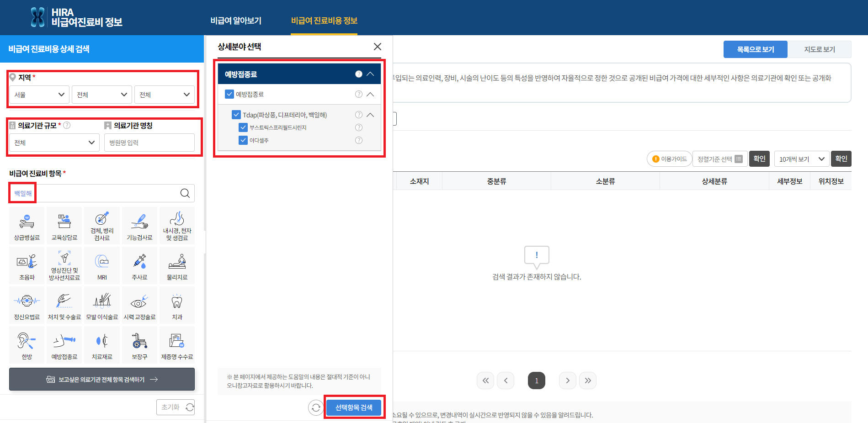The width and height of the screenshot is (868, 423).
Task: Select the 초음파 (ultrasound) category icon
Action: tap(27, 265)
